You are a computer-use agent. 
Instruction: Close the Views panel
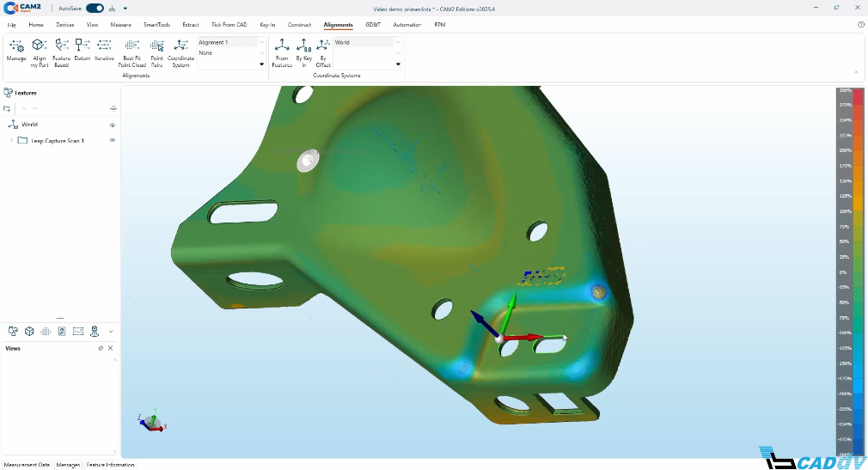(x=110, y=348)
